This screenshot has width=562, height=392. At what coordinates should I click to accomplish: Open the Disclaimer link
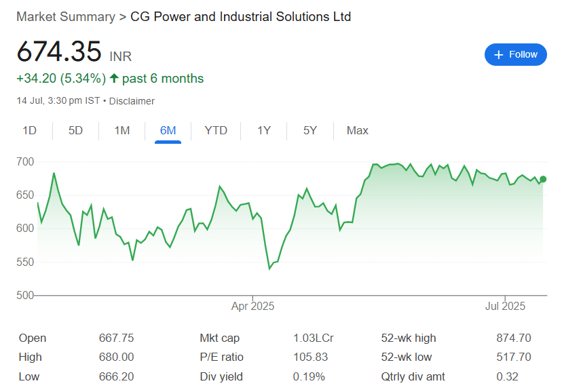click(x=132, y=101)
